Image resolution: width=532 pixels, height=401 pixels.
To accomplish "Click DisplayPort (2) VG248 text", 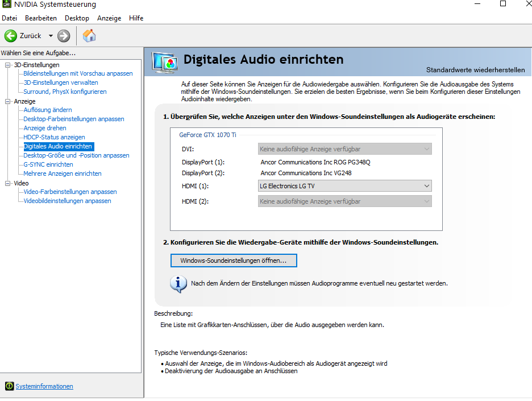I will 306,173.
